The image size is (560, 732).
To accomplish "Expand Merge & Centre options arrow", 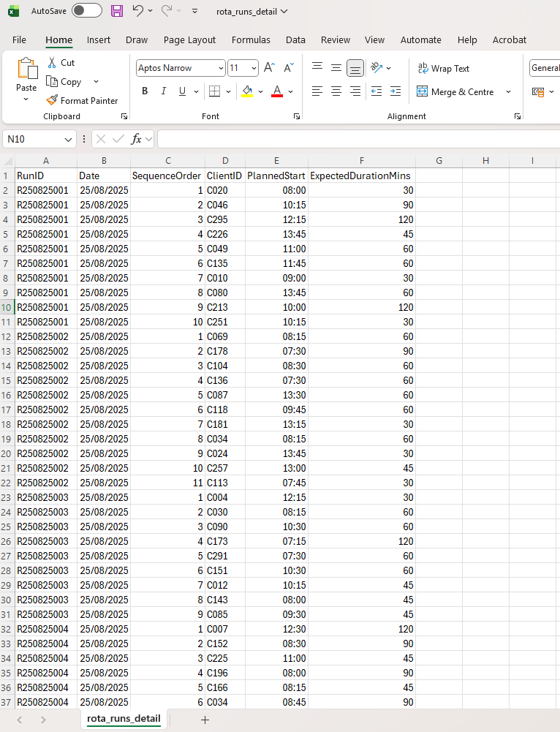I will click(508, 91).
